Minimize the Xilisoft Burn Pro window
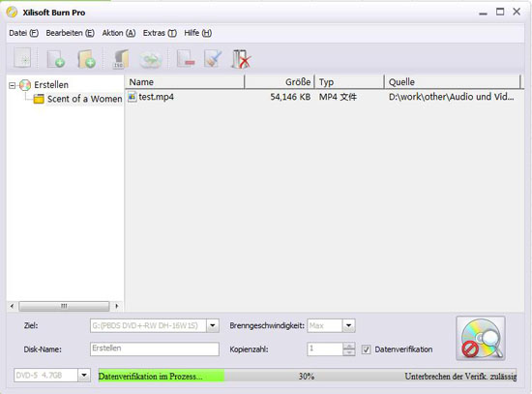532x394 pixels. tap(483, 13)
